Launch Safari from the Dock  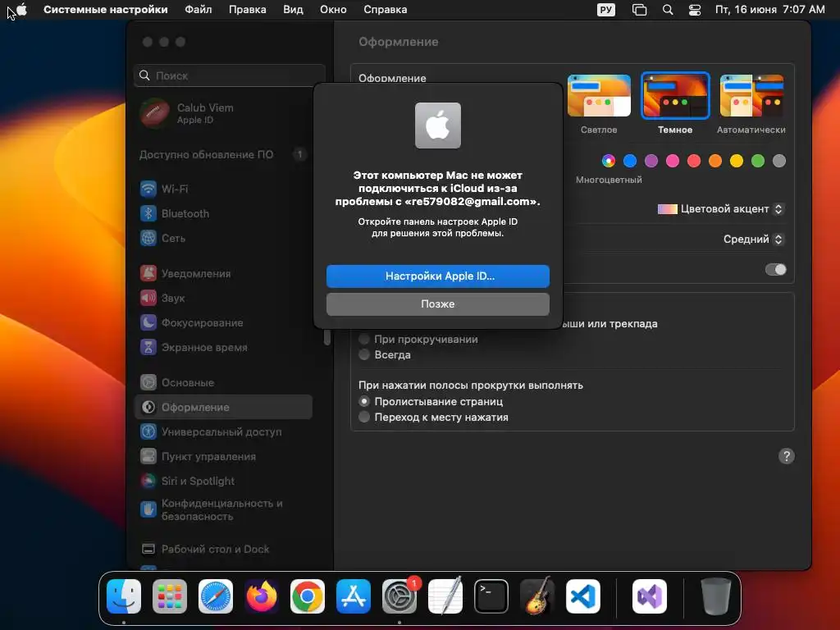tap(216, 596)
